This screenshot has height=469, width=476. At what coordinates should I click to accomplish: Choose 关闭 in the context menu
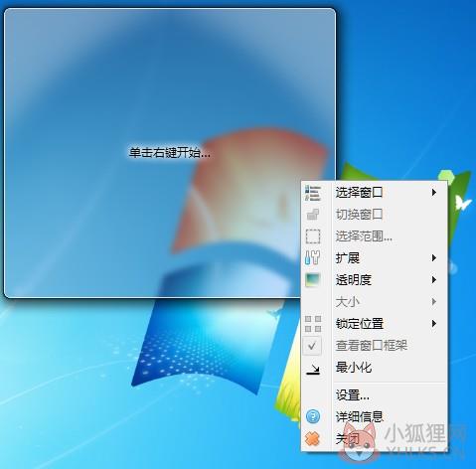pyautogui.click(x=374, y=439)
